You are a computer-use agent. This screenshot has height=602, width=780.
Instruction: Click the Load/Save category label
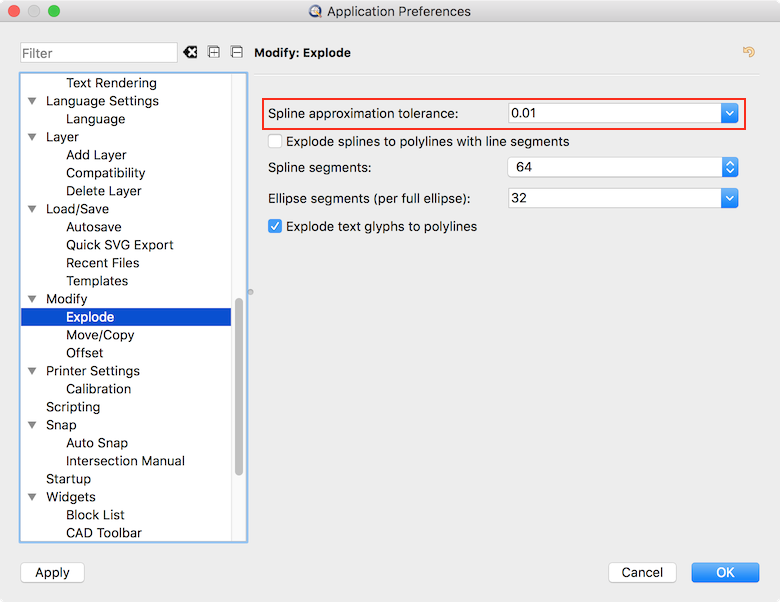(78, 209)
